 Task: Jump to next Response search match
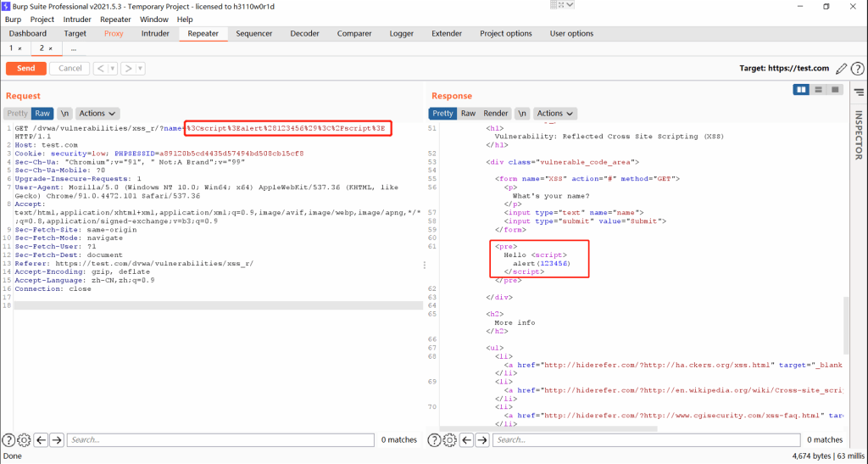tap(483, 440)
